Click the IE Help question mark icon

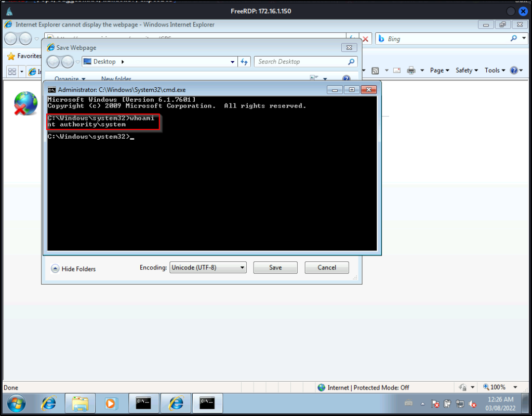514,71
